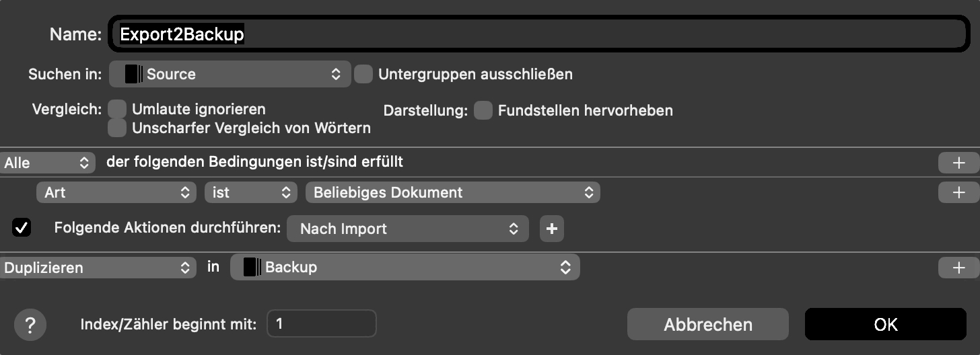Check Fundstellen hervorheben option
This screenshot has height=355, width=980.
[x=483, y=110]
